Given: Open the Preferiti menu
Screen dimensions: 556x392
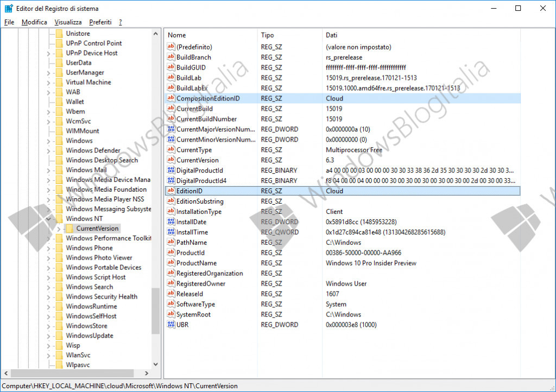Looking at the screenshot, I should [x=100, y=22].
